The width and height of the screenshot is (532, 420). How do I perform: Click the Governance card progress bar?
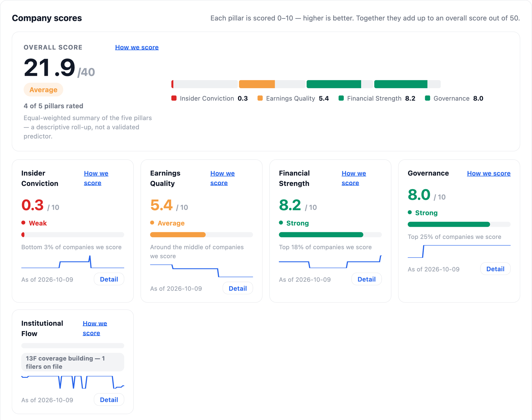pyautogui.click(x=459, y=224)
